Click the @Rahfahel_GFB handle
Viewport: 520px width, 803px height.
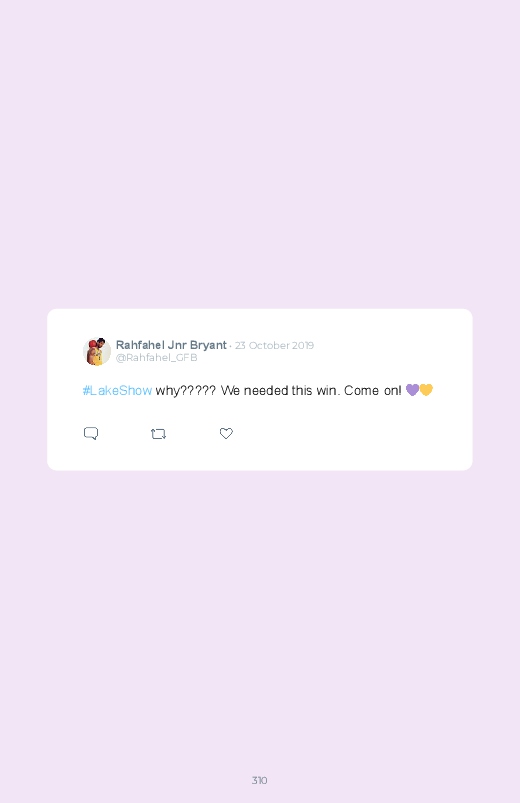click(156, 357)
